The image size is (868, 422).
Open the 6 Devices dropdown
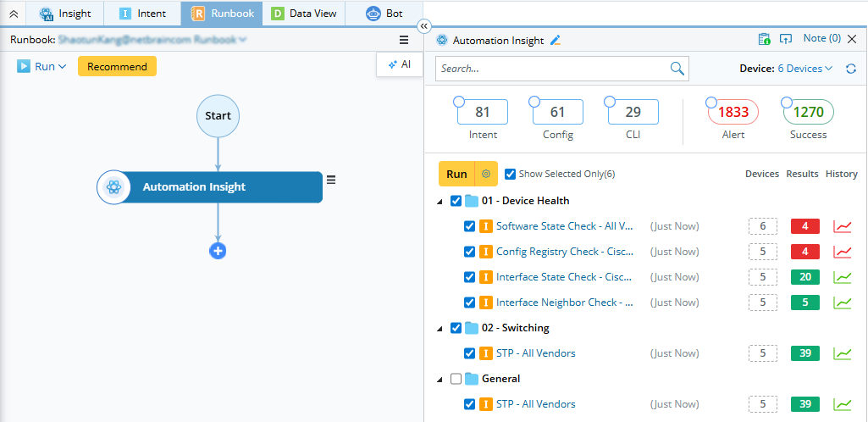click(x=804, y=69)
